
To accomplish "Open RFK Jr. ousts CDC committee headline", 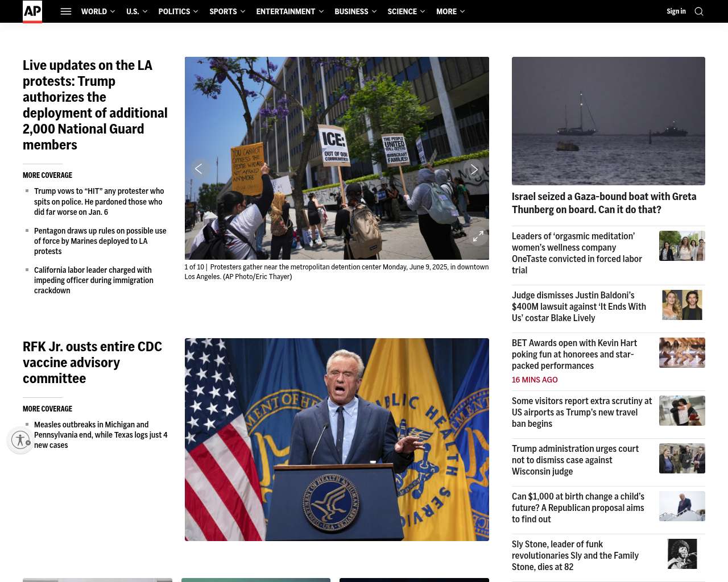I will point(92,363).
